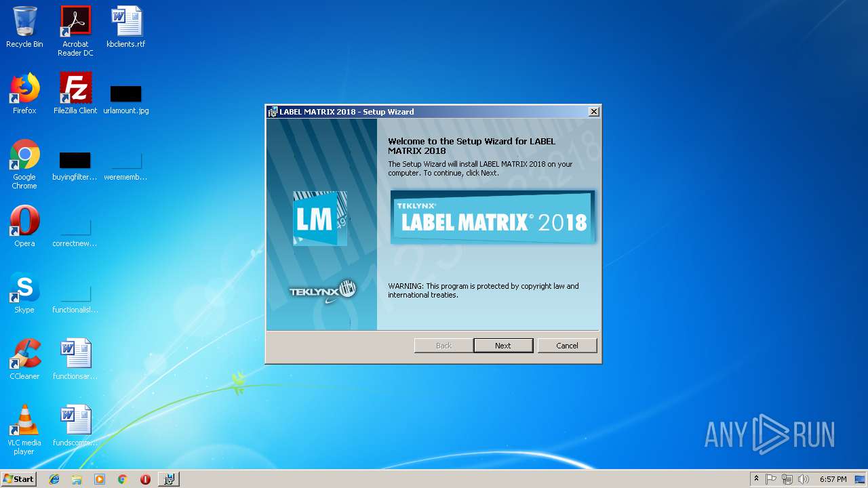Select the installer taskbar button
Image resolution: width=868 pixels, height=488 pixels.
tap(169, 479)
